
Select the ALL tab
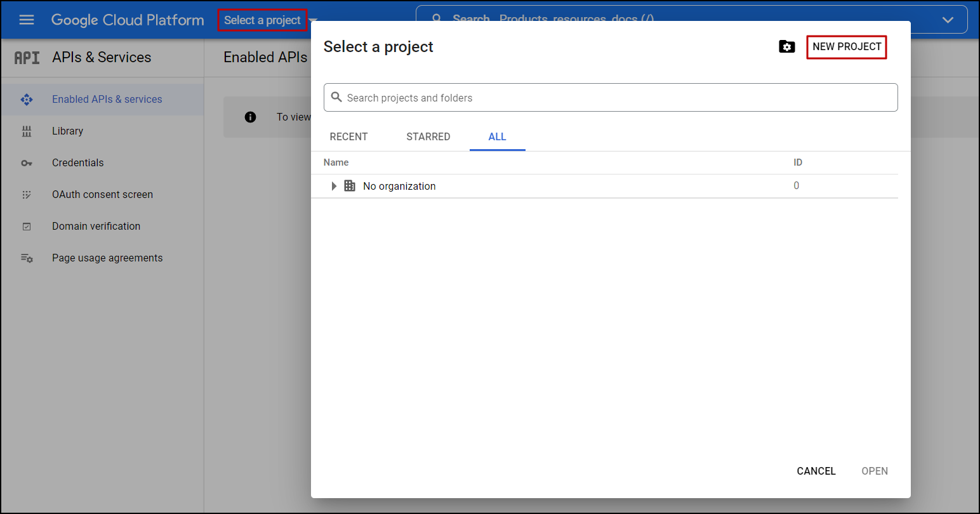tap(497, 136)
